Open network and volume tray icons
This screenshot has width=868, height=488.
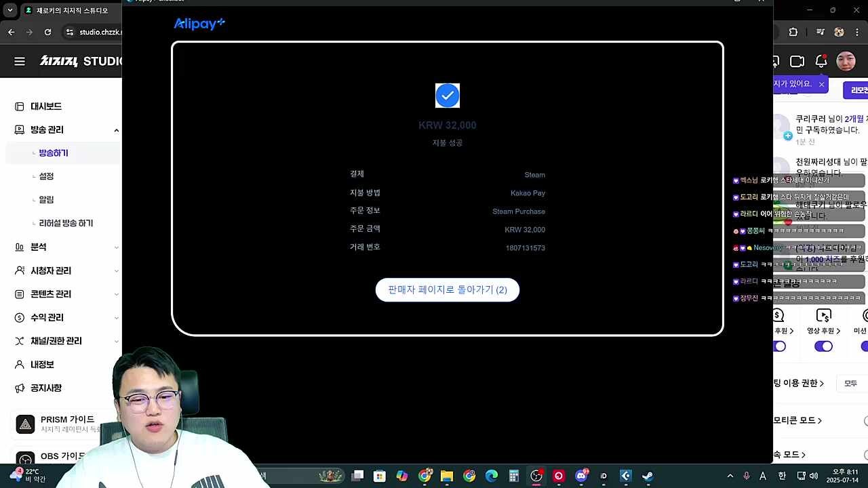pos(807,476)
